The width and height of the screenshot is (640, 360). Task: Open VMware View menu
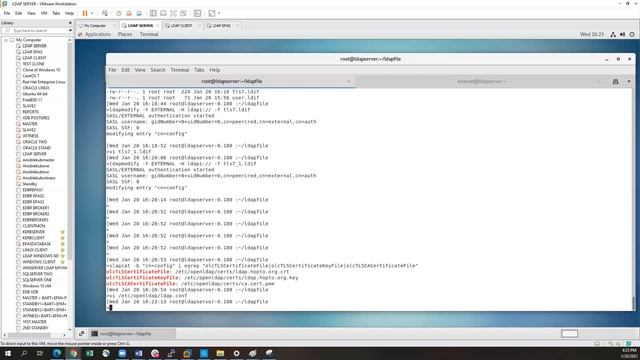coord(31,13)
